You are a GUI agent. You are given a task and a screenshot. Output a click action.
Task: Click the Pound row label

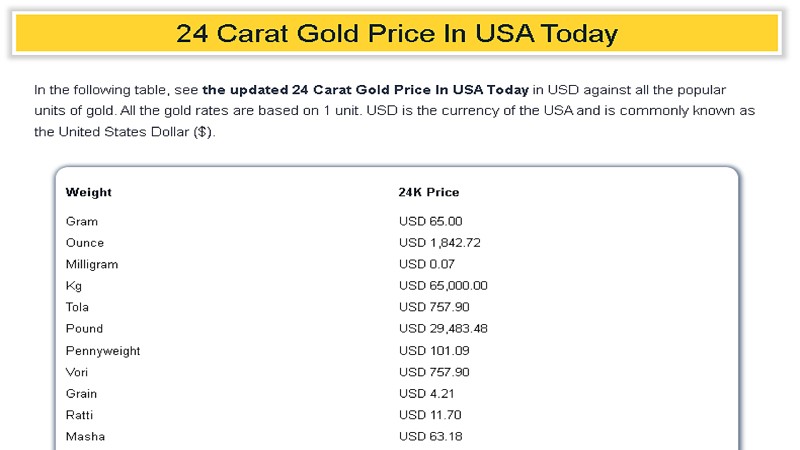(x=84, y=329)
